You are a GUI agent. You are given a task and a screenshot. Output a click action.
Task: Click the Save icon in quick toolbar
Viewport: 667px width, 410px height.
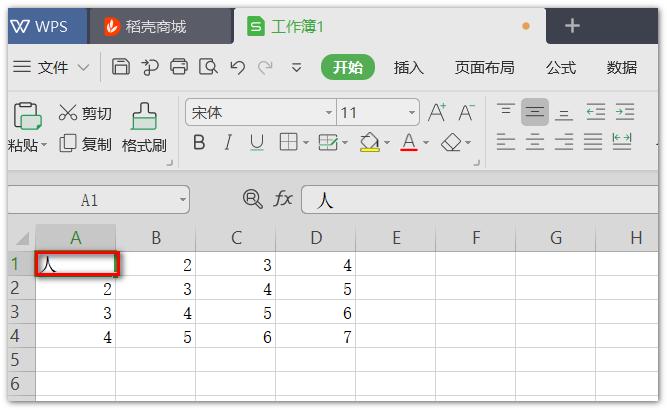pos(120,67)
